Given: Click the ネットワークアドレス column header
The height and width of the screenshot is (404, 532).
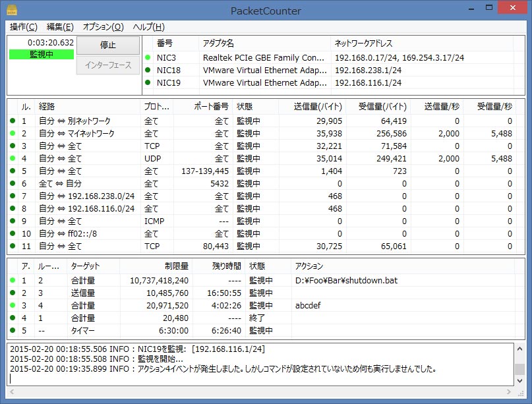Looking at the screenshot, I should click(x=422, y=43).
